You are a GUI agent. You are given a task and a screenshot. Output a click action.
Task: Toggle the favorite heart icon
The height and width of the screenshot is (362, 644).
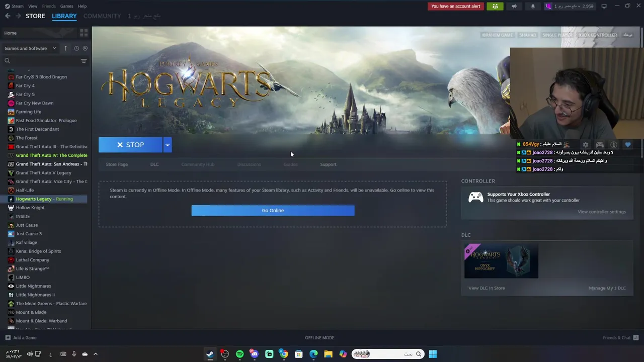tap(627, 145)
